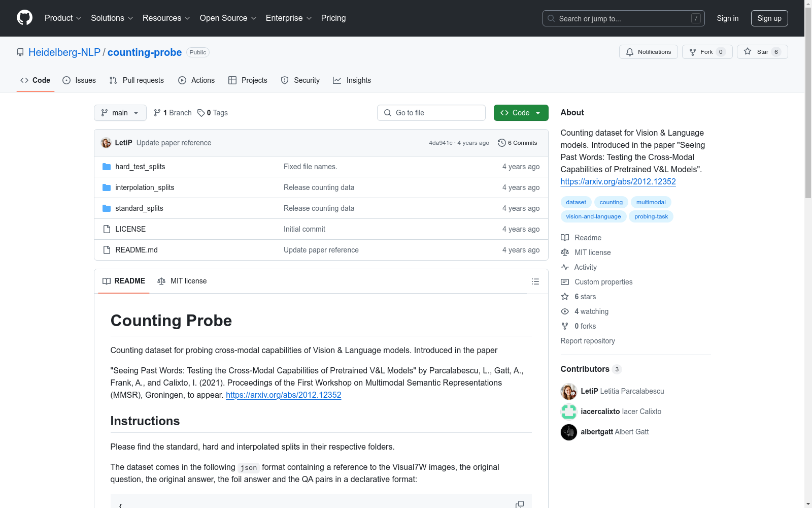Click the Pricing link
The height and width of the screenshot is (508, 812).
click(x=333, y=18)
